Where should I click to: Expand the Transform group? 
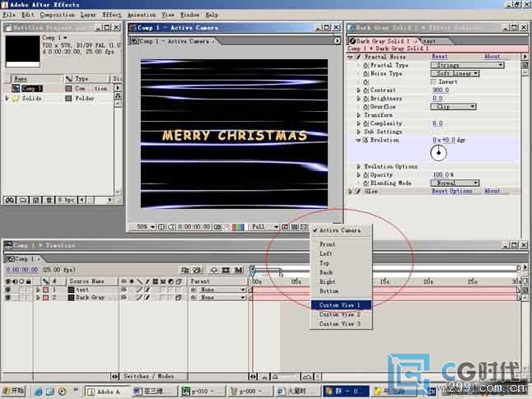(x=358, y=115)
